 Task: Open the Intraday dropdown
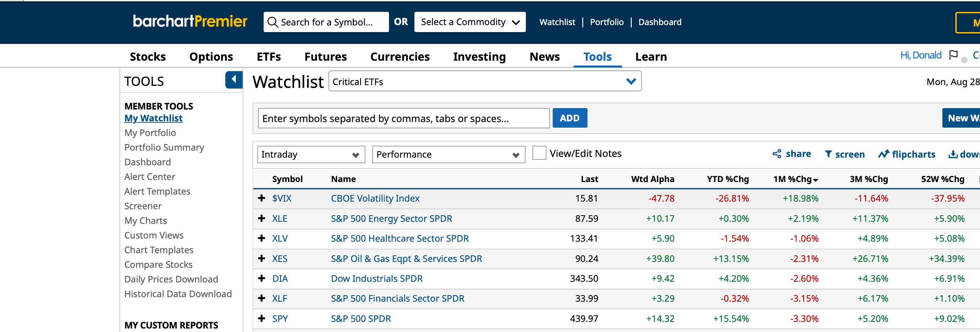pos(311,154)
